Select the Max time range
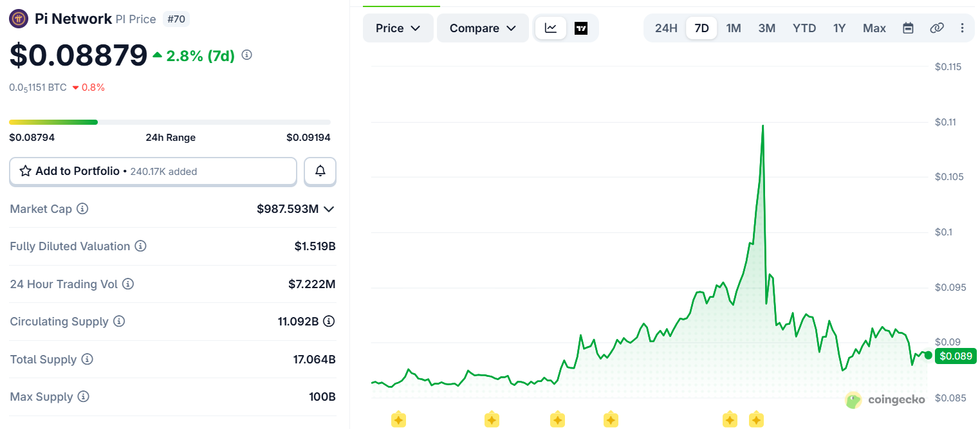This screenshot has width=980, height=429. point(874,28)
